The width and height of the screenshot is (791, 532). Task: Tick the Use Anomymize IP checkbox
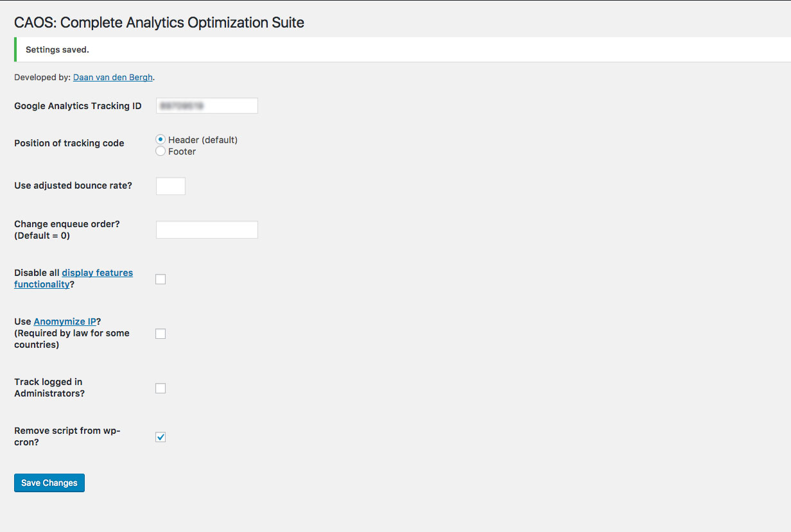tap(161, 334)
